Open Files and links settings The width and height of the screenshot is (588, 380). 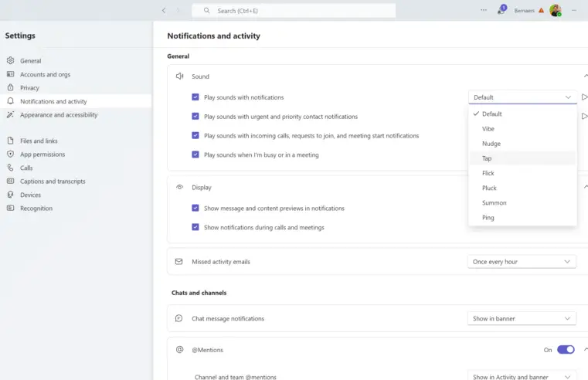tap(76, 141)
